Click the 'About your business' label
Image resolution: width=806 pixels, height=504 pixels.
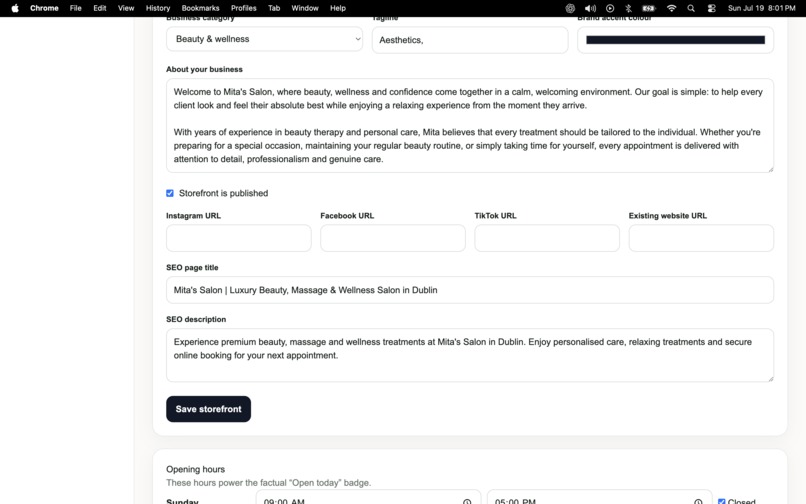click(x=204, y=69)
